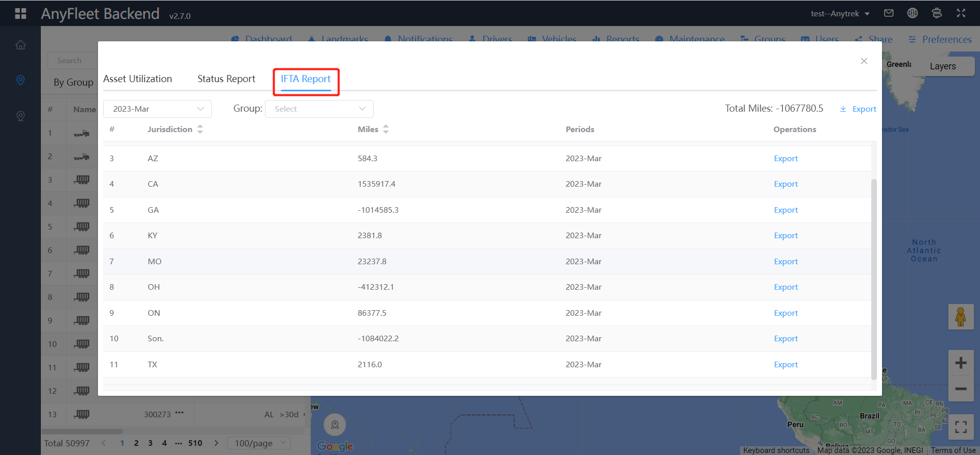Open the app grid menu icon
980x455 pixels.
20,13
